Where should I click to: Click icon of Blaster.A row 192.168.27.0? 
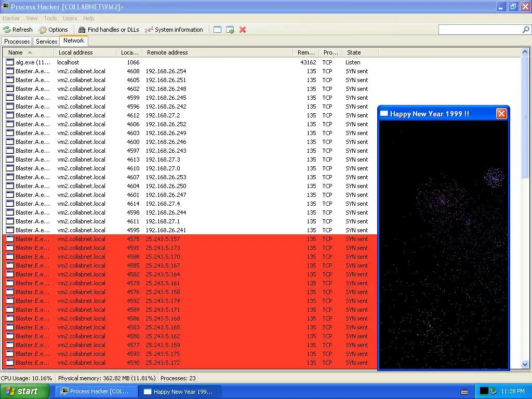tap(10, 168)
